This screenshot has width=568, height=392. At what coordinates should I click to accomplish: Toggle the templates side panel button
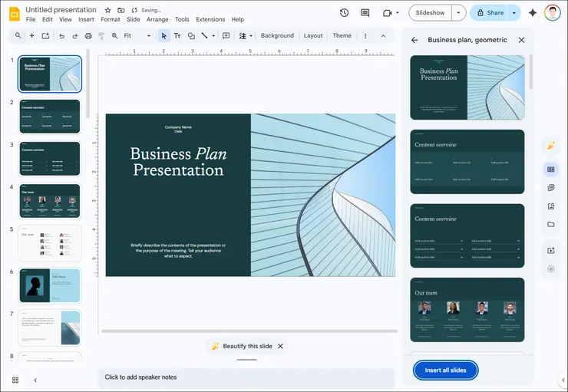(550, 170)
